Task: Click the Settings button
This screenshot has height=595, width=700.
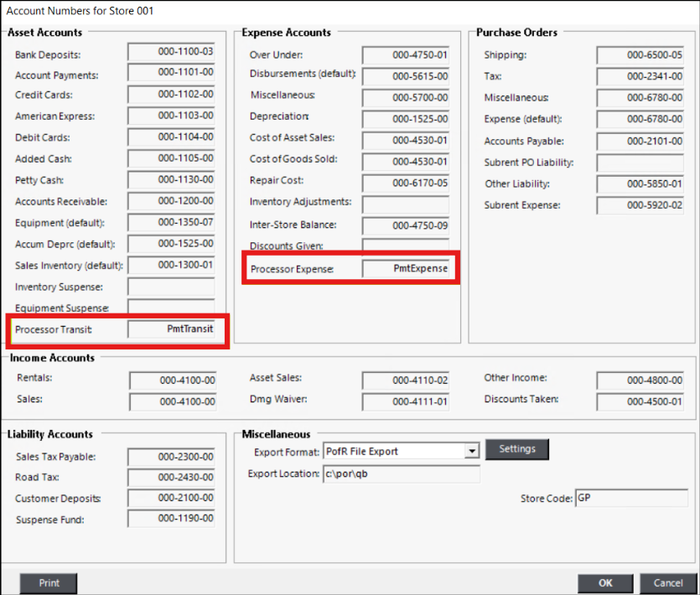Action: coord(516,449)
